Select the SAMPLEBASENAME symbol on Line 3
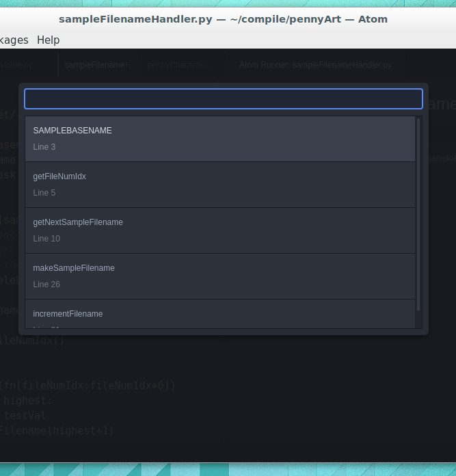This screenshot has height=476, width=456. pyautogui.click(x=219, y=139)
